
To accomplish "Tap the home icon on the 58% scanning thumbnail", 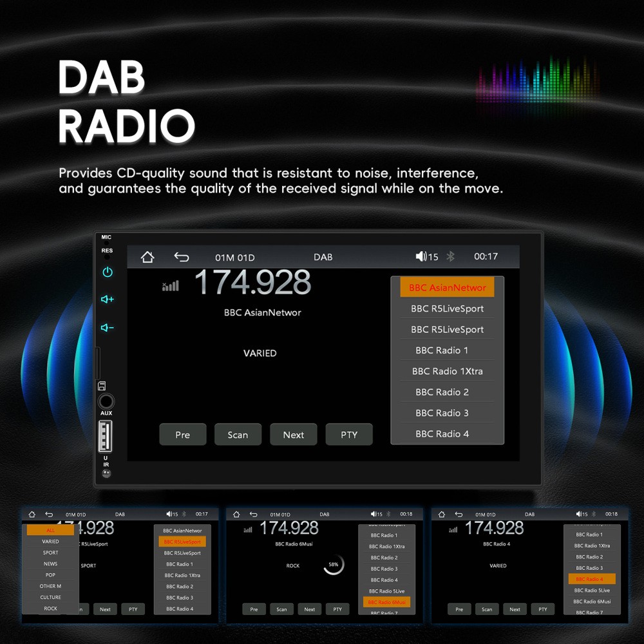I will (x=236, y=514).
